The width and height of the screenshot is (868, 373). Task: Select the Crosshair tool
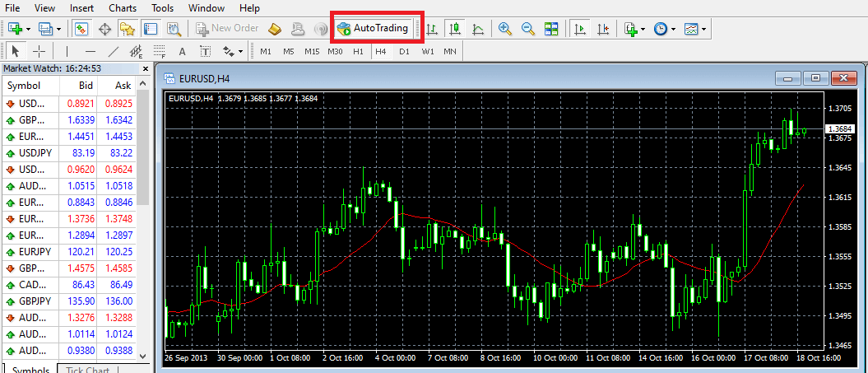pos(39,52)
